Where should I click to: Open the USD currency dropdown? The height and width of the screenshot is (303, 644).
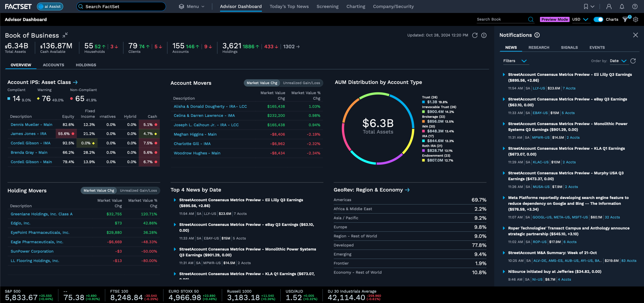(580, 19)
